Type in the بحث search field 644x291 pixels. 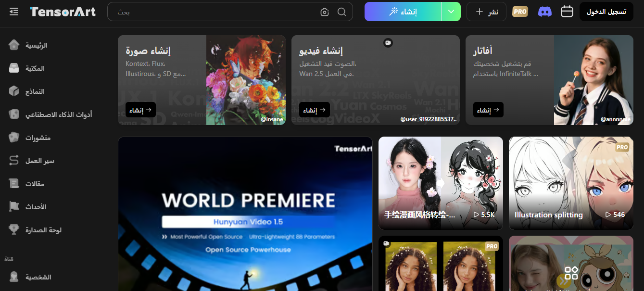[216, 12]
